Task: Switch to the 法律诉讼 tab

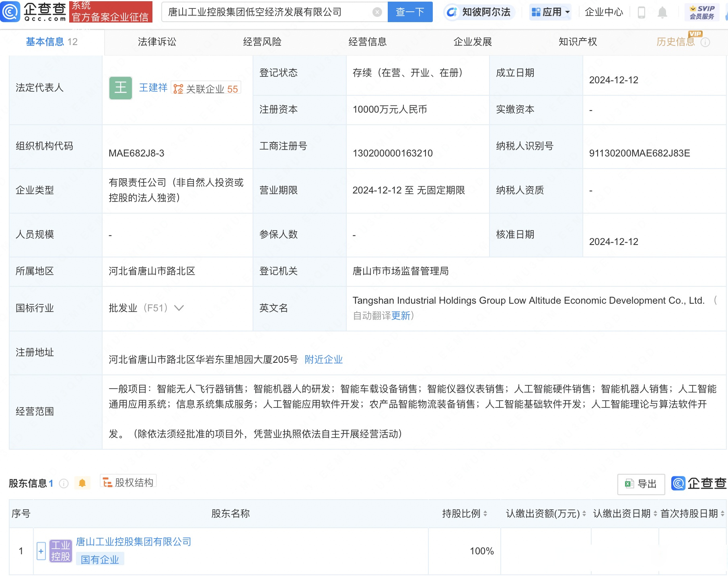Action: pos(158,41)
